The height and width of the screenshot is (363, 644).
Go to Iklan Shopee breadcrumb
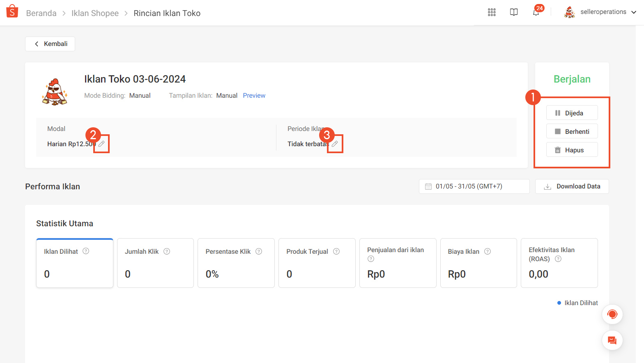pos(95,13)
